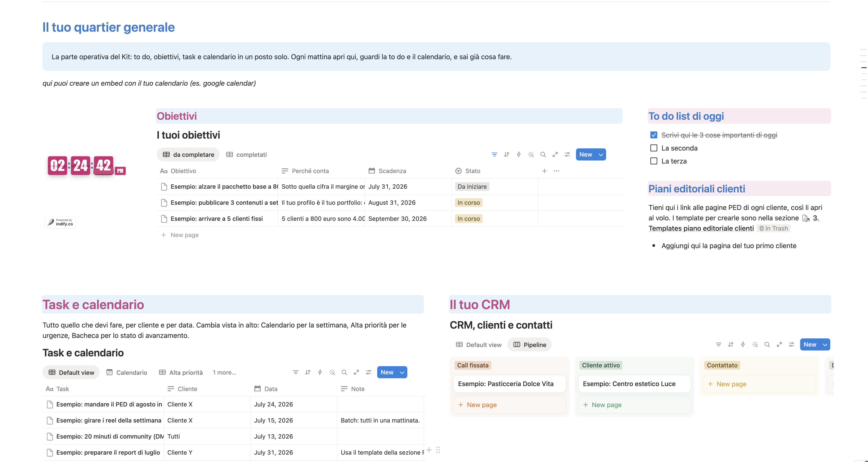Expand New dropdown arrow in CRM
The width and height of the screenshot is (868, 462).
[x=825, y=344]
